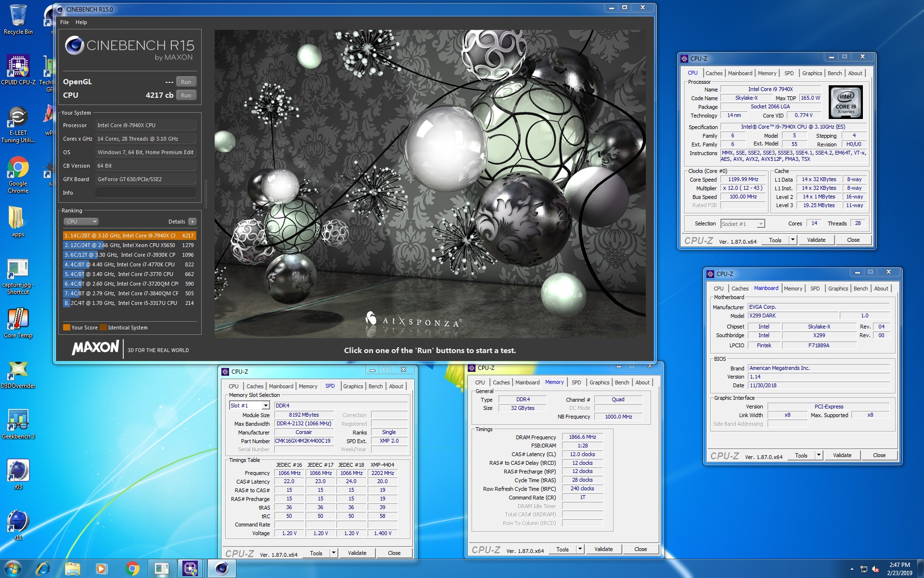Run the OpenGL benchmark

point(186,82)
